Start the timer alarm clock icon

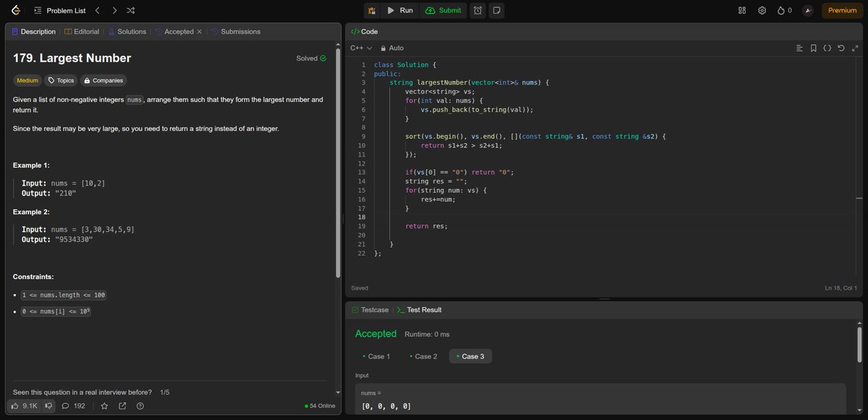(477, 11)
